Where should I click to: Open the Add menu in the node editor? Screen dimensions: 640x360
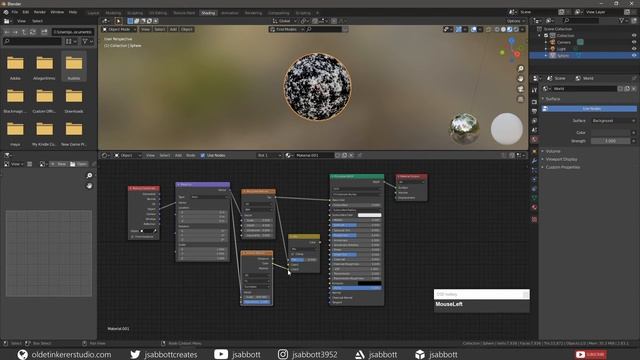click(x=178, y=156)
